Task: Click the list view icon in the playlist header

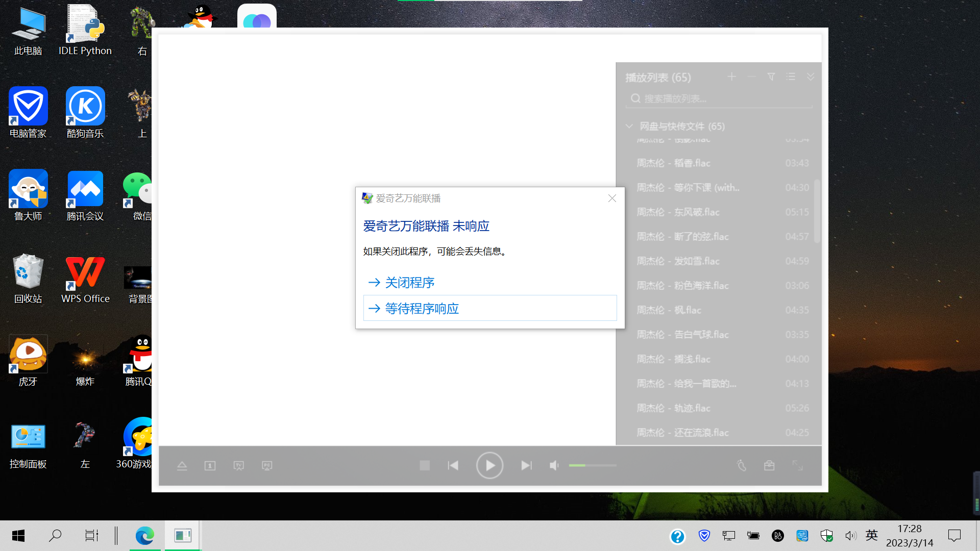Action: [x=791, y=77]
